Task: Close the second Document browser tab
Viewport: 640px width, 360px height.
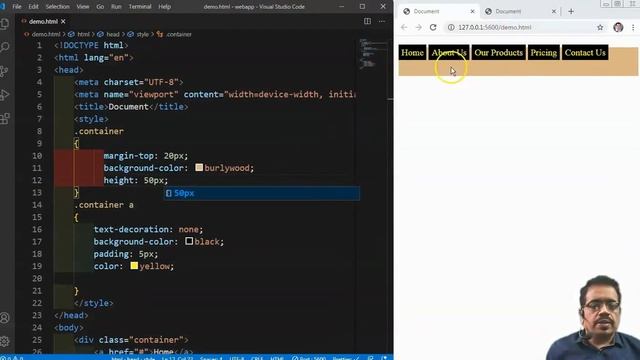Action: coord(554,11)
